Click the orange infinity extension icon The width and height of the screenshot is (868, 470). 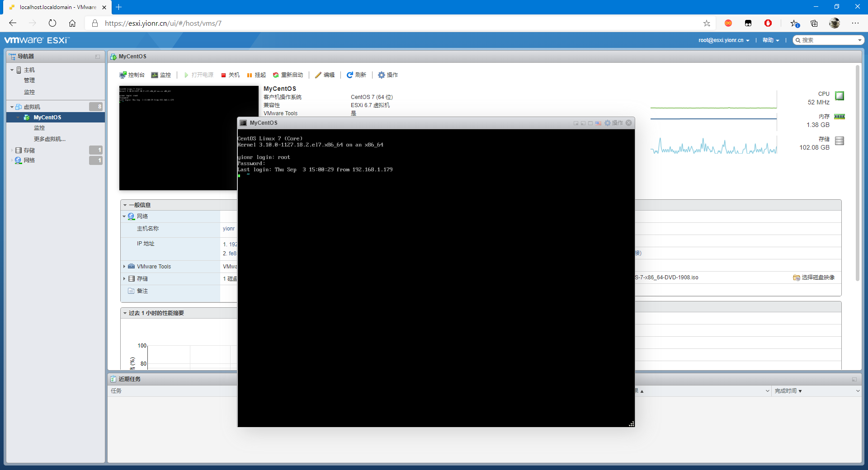tap(728, 23)
